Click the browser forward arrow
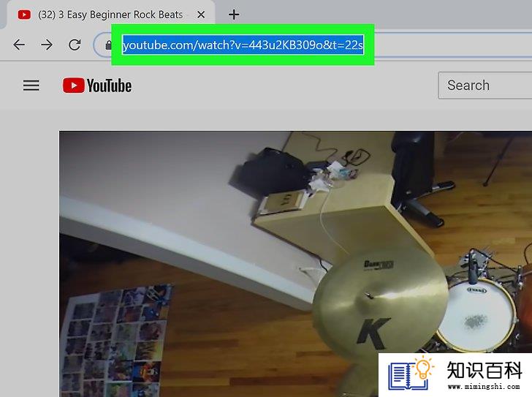This screenshot has width=532, height=397. click(47, 45)
